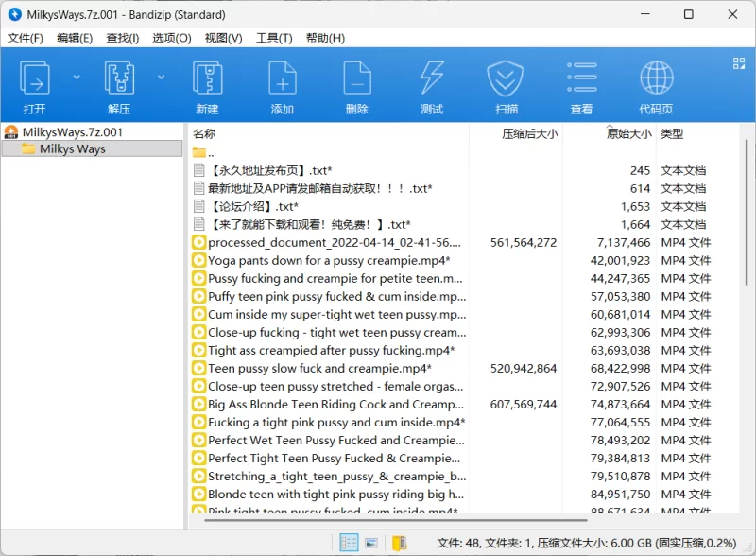Select the MilkysWays.7z.001 root tree node

coord(72,132)
